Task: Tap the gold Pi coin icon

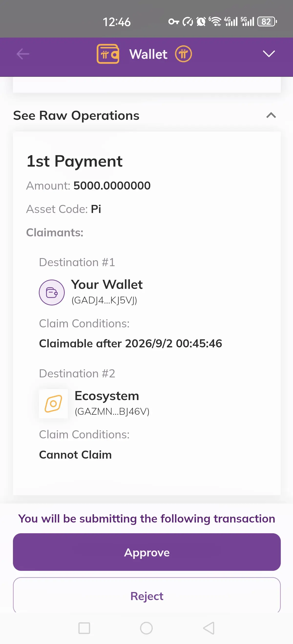Action: (183, 54)
